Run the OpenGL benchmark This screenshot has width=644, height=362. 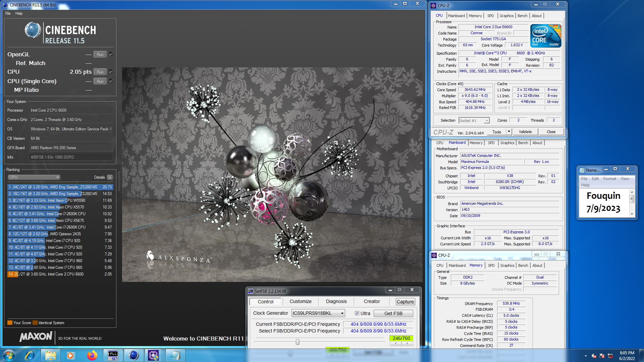point(100,54)
